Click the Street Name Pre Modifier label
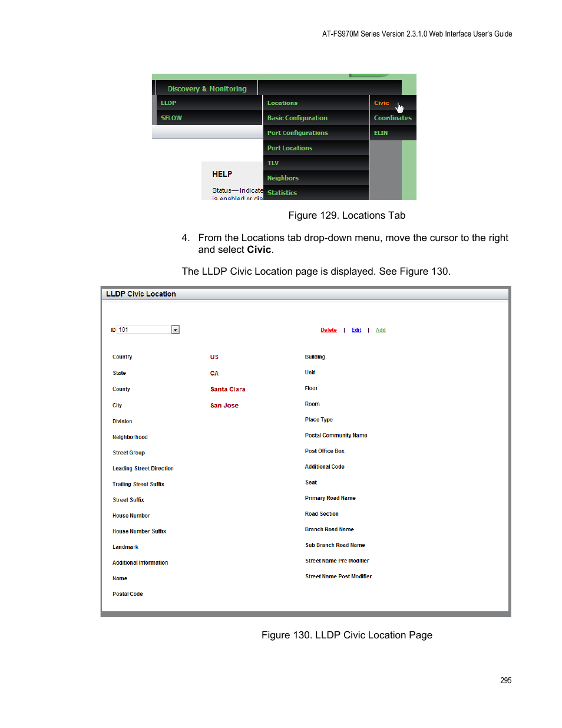This screenshot has width=562, height=728. pos(337,561)
